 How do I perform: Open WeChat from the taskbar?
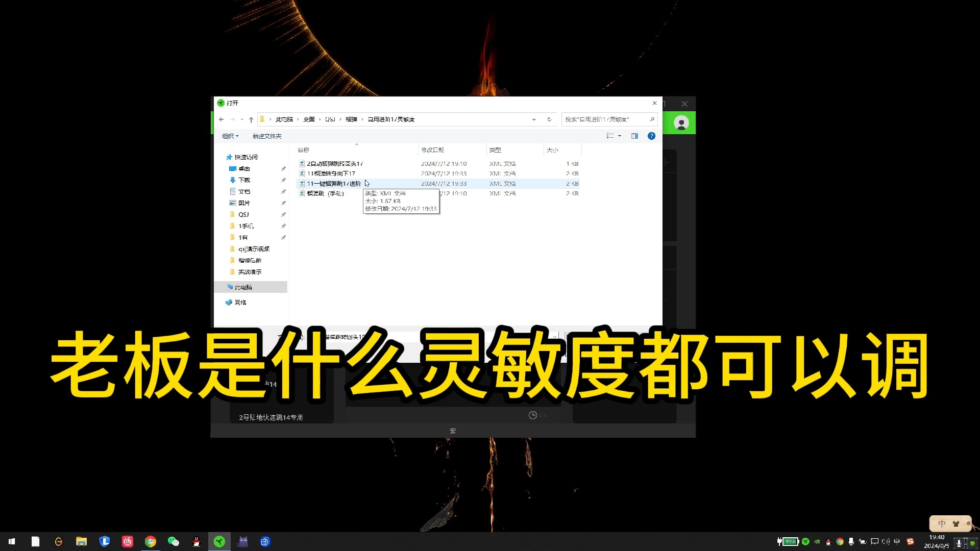173,541
